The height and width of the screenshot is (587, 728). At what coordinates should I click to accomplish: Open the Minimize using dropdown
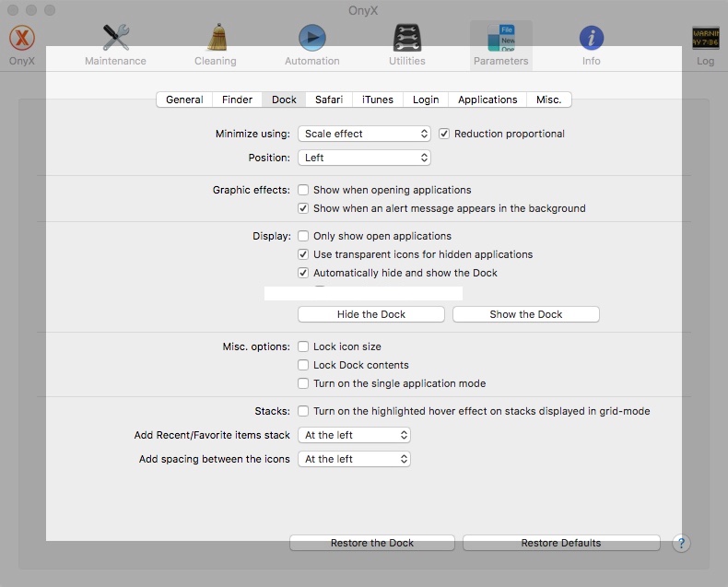click(365, 134)
